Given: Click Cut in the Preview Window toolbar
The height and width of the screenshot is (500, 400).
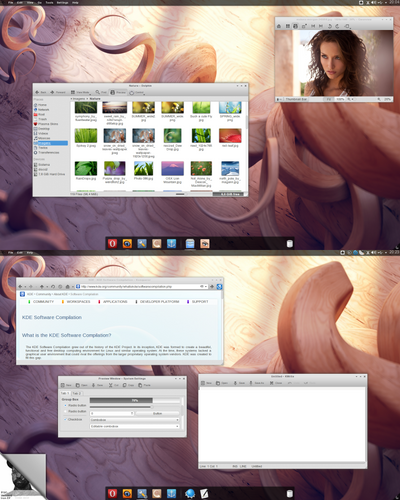Looking at the screenshot, I should pos(113,385).
